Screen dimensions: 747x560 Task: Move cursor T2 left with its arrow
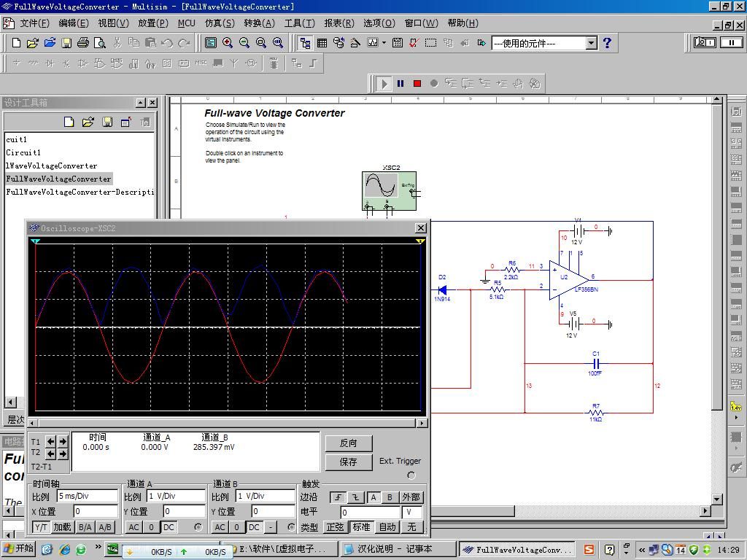pyautogui.click(x=50, y=453)
